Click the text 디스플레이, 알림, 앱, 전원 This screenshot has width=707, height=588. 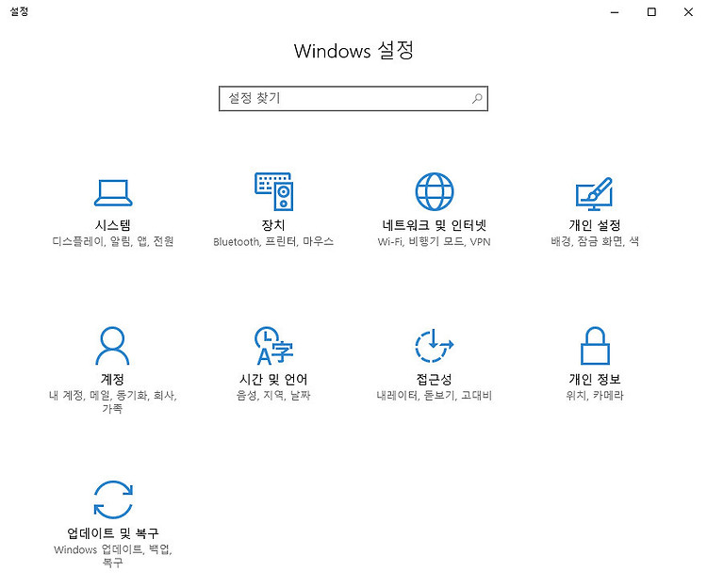point(113,241)
